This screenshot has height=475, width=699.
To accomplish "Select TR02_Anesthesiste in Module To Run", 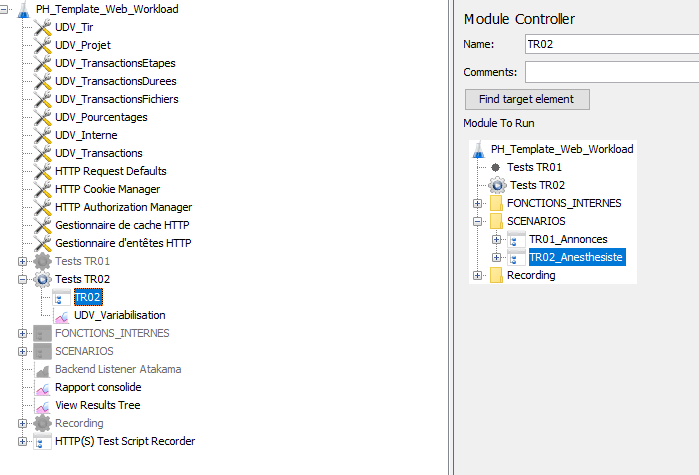I will pyautogui.click(x=577, y=257).
